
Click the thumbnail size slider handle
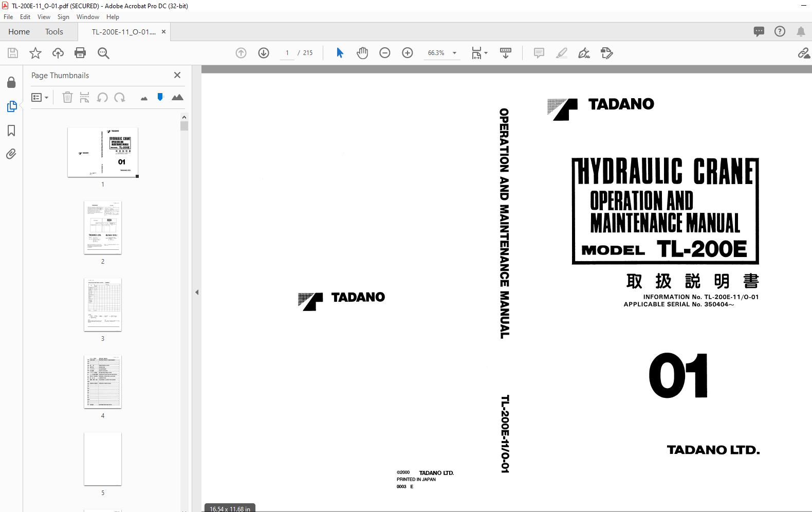pos(160,97)
